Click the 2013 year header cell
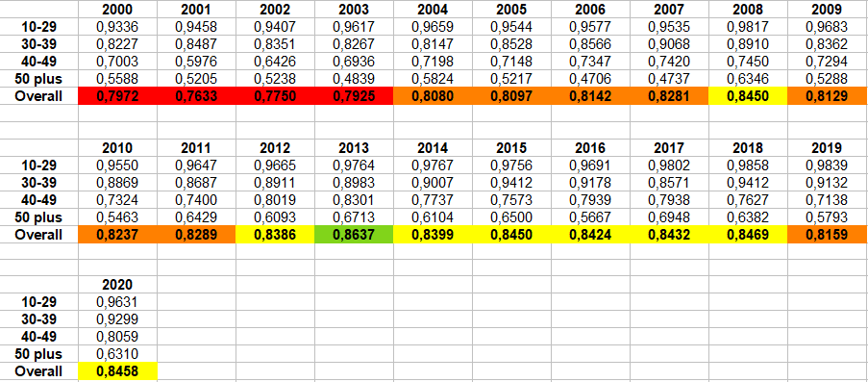868x382 pixels. [354, 148]
